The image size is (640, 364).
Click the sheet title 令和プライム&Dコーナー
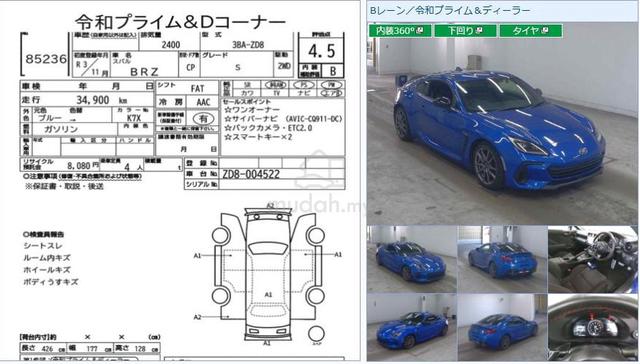pyautogui.click(x=180, y=21)
